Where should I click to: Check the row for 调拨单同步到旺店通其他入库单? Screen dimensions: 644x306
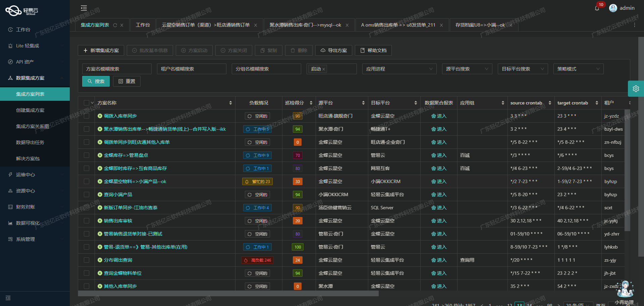click(87, 142)
